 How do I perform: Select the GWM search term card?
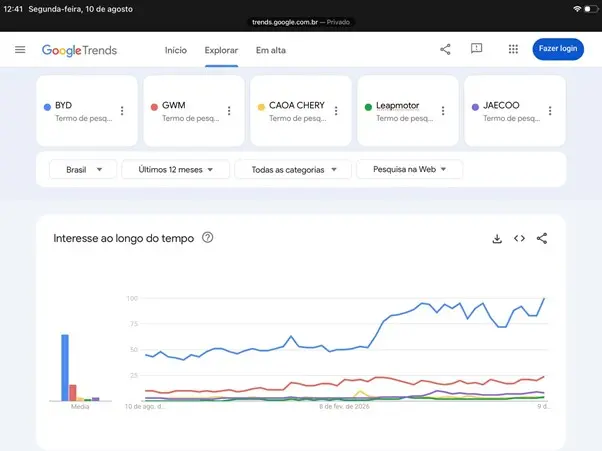[x=194, y=111]
